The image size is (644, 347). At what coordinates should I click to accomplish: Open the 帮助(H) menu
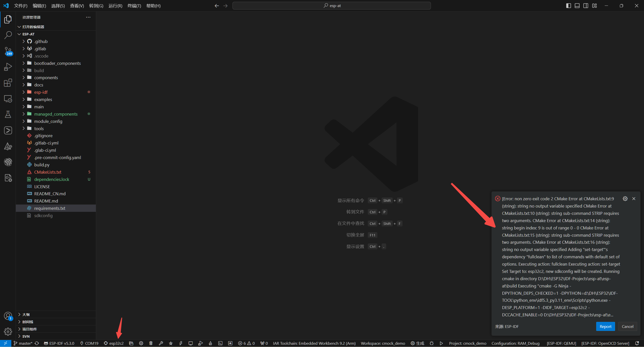153,6
